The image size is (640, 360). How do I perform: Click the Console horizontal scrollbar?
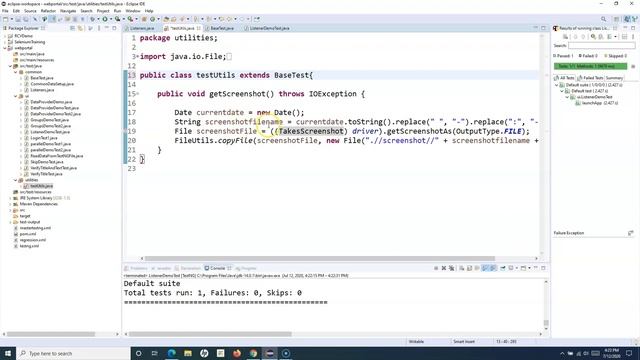coord(210,334)
